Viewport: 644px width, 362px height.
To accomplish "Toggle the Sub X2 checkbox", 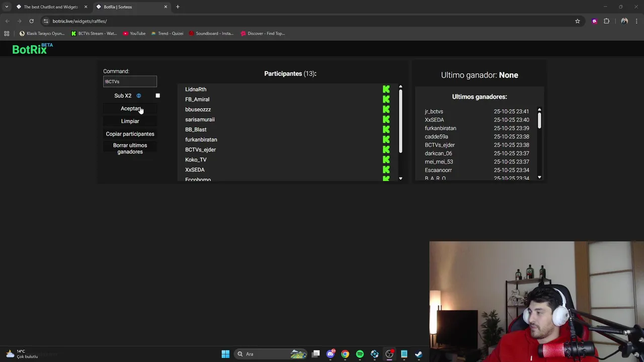I will click(157, 96).
